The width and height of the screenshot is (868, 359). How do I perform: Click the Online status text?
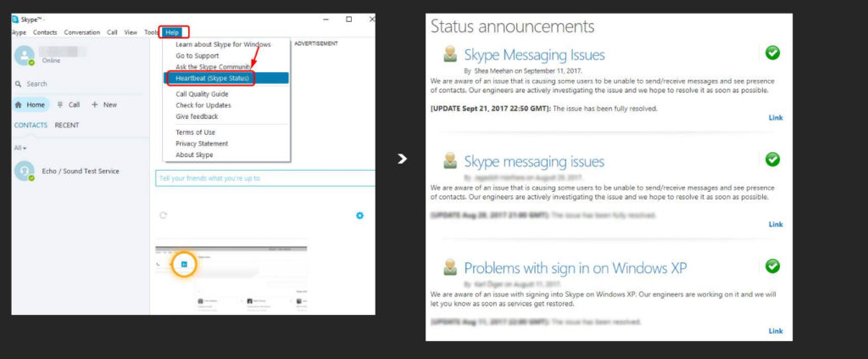tap(51, 61)
